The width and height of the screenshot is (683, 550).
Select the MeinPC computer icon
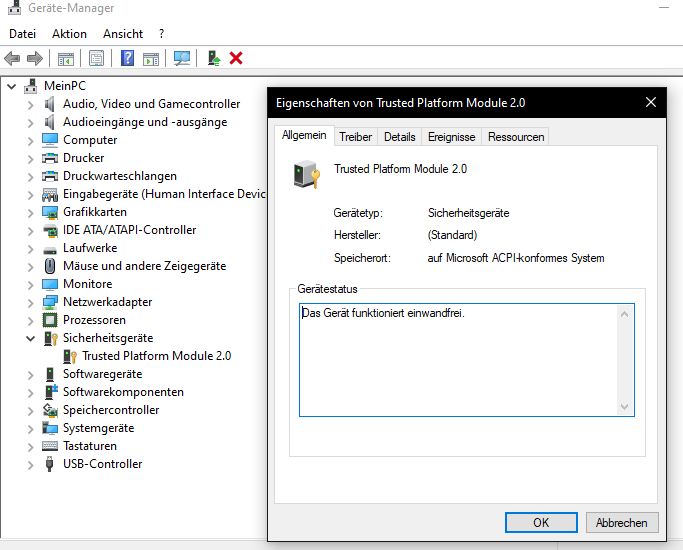tap(30, 86)
